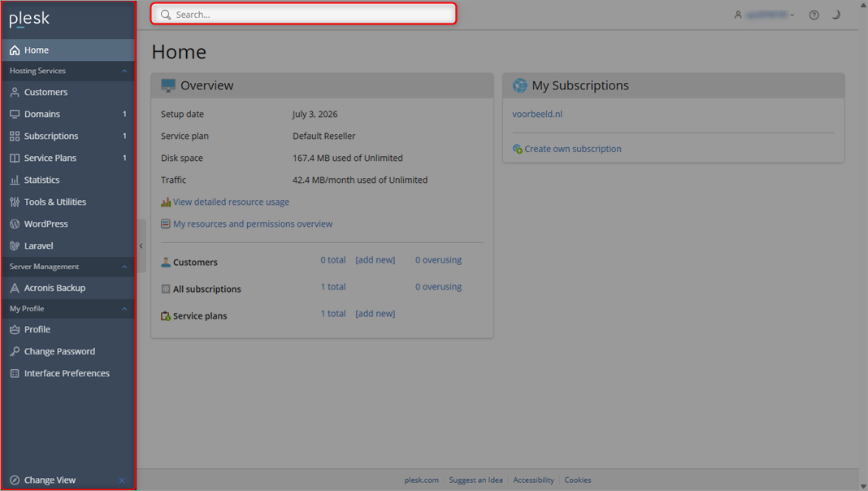Click add new next to Service plans
The height and width of the screenshot is (491, 868).
tap(375, 313)
